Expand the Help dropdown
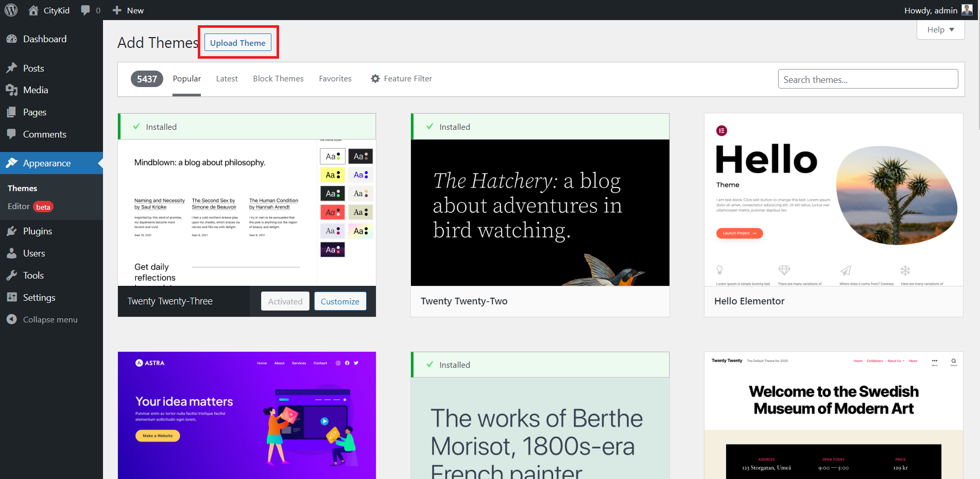This screenshot has height=479, width=980. coord(940,29)
